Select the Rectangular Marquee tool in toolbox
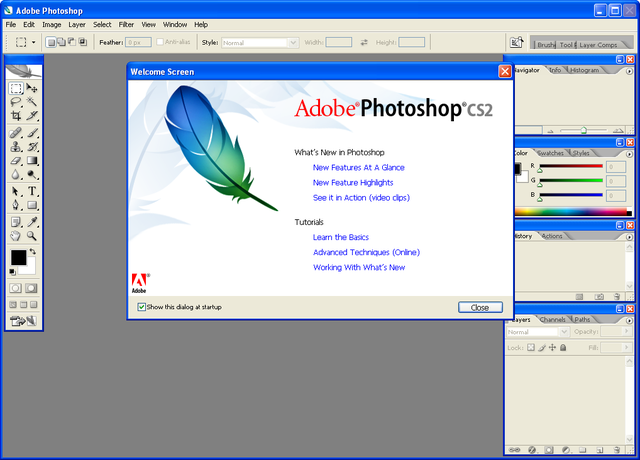The width and height of the screenshot is (640, 460). click(x=16, y=88)
